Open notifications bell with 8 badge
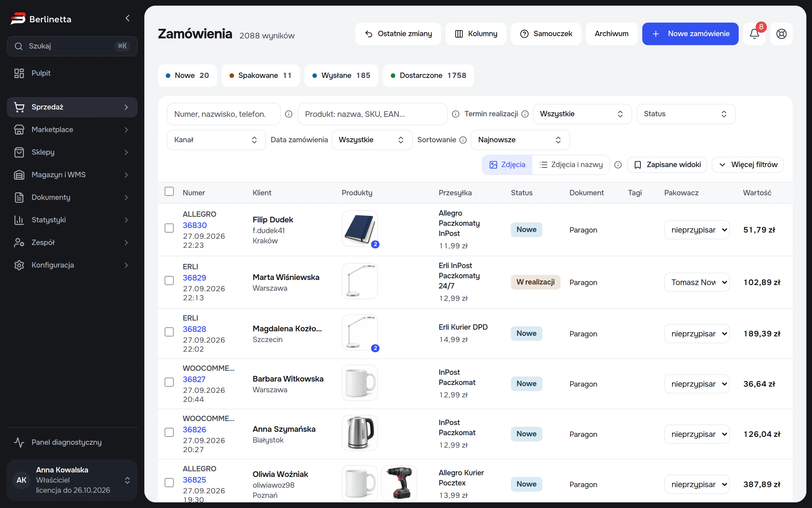The width and height of the screenshot is (812, 508). [754, 34]
